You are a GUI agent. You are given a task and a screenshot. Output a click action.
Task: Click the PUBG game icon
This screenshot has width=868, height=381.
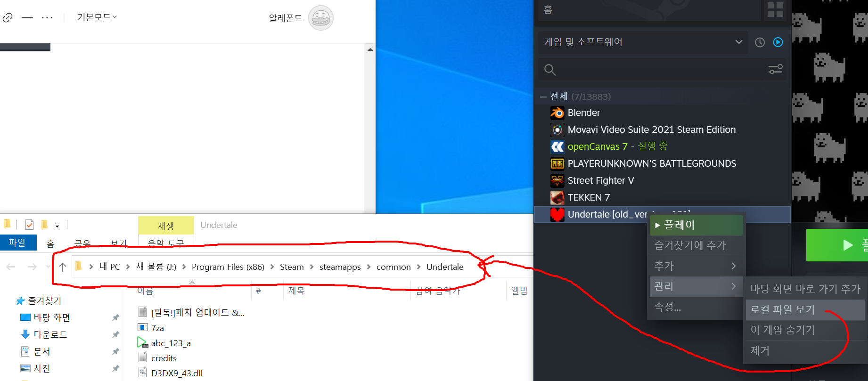pyautogui.click(x=557, y=164)
